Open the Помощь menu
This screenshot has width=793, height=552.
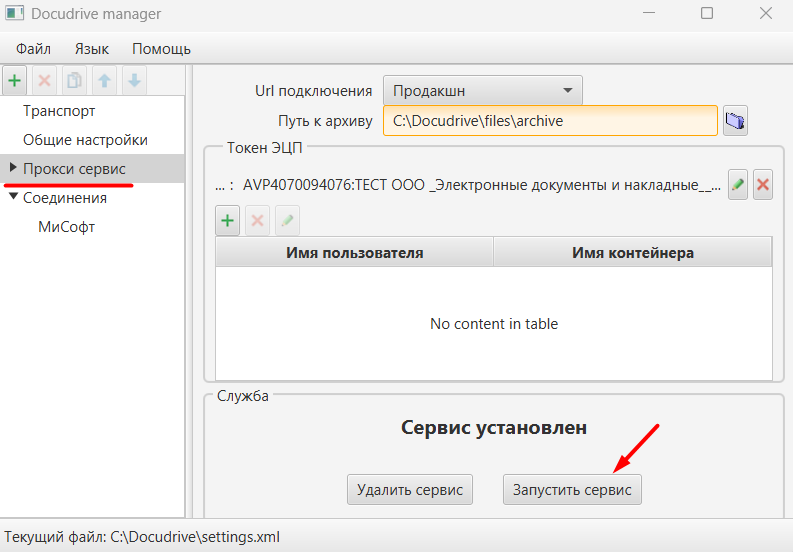click(161, 49)
